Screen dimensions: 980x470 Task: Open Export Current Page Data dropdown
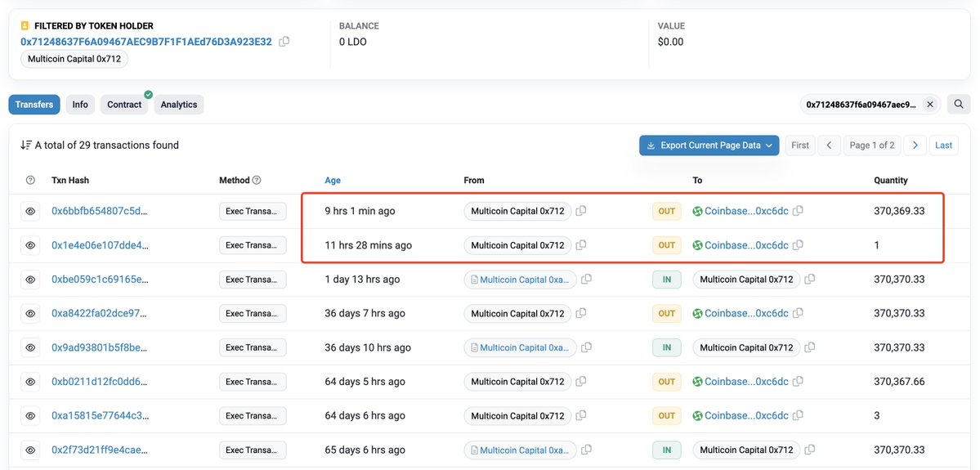pos(709,145)
